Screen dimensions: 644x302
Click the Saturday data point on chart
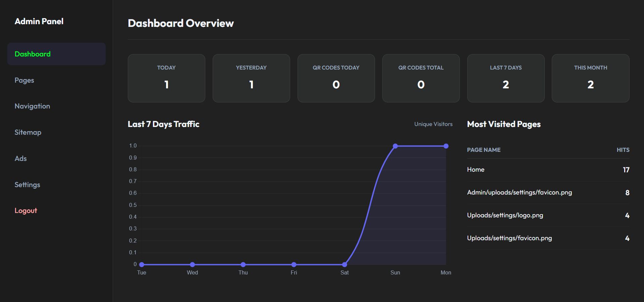click(344, 265)
